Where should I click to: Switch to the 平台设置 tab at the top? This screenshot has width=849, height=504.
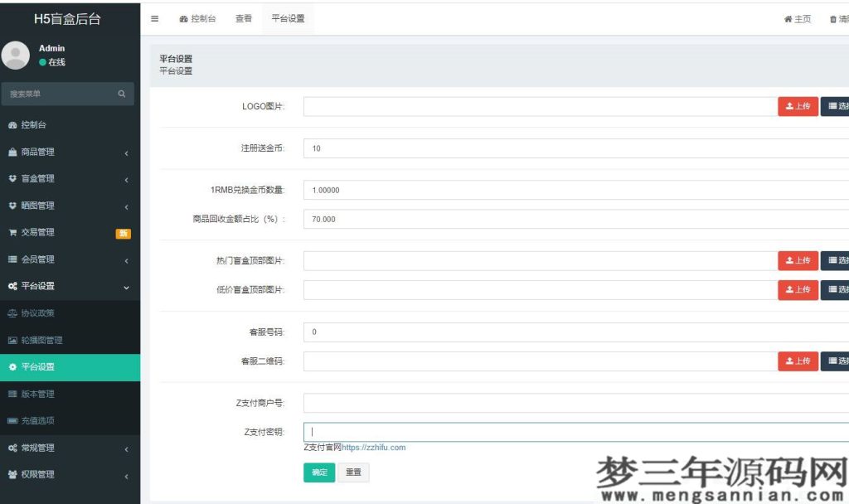point(287,17)
